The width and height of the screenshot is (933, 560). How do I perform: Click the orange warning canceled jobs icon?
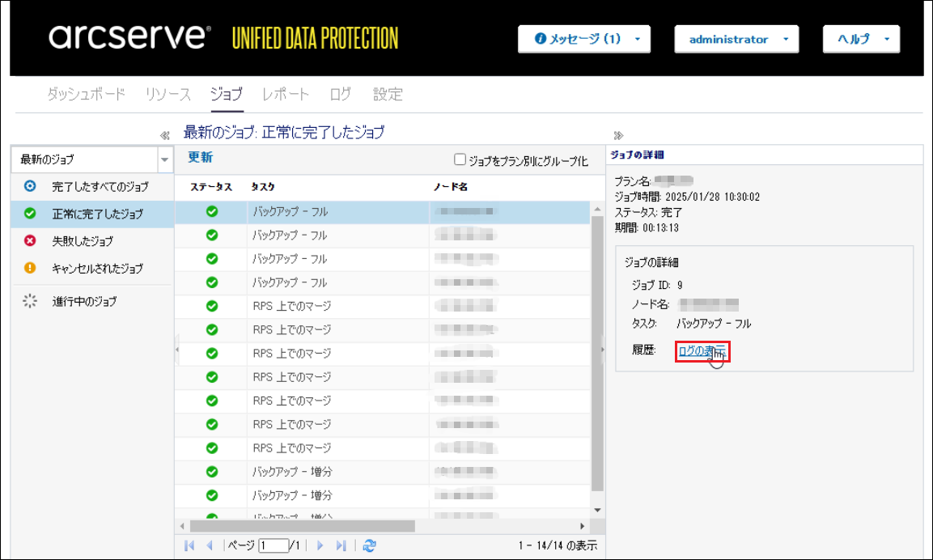click(30, 268)
